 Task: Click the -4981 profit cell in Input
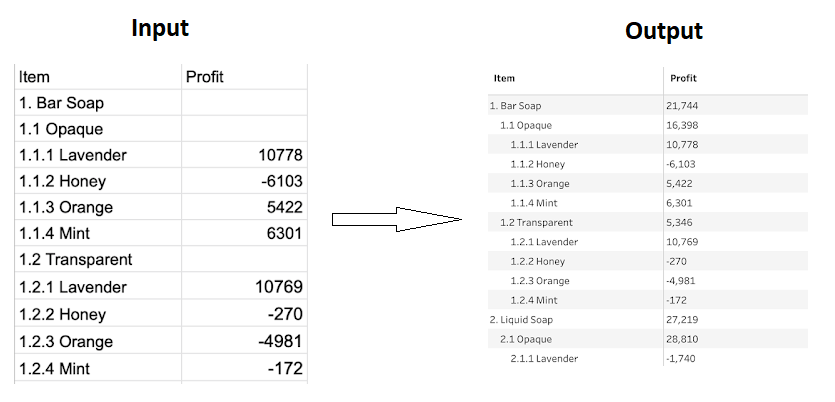point(279,341)
